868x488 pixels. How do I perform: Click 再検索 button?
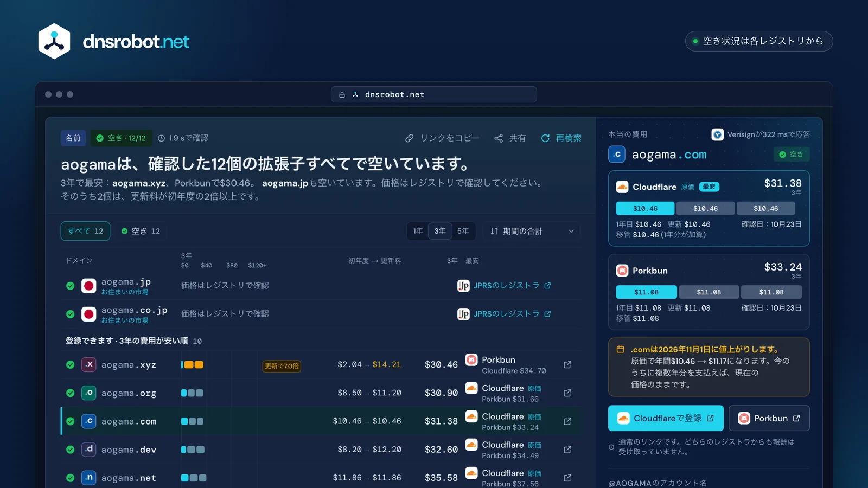pyautogui.click(x=561, y=138)
